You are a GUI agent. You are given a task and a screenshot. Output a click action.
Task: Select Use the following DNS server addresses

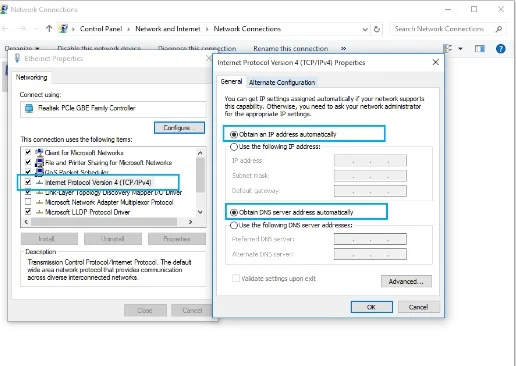234,225
